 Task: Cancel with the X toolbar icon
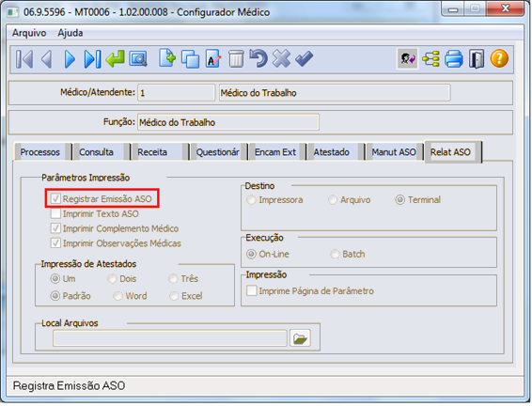[x=281, y=58]
